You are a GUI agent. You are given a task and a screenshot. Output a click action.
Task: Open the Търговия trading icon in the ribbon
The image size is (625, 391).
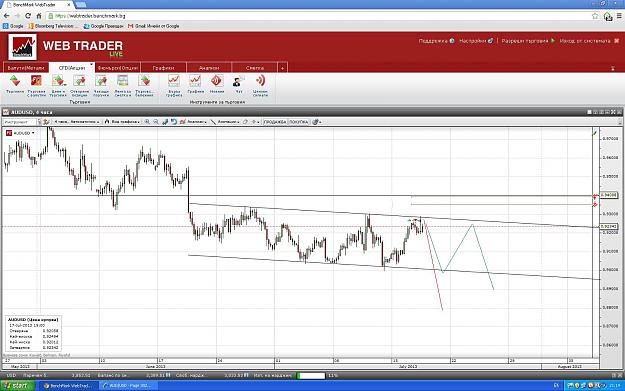[x=15, y=81]
